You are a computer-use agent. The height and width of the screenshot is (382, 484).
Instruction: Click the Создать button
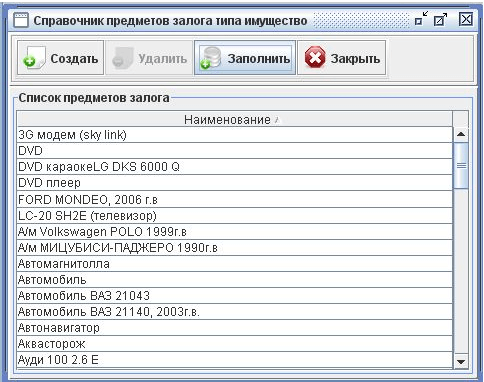coord(60,58)
